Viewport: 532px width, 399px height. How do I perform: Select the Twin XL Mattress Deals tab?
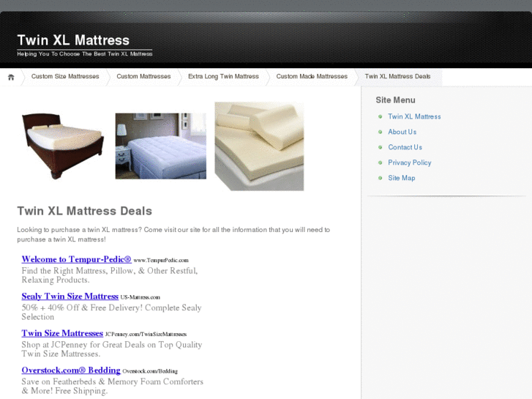click(397, 76)
